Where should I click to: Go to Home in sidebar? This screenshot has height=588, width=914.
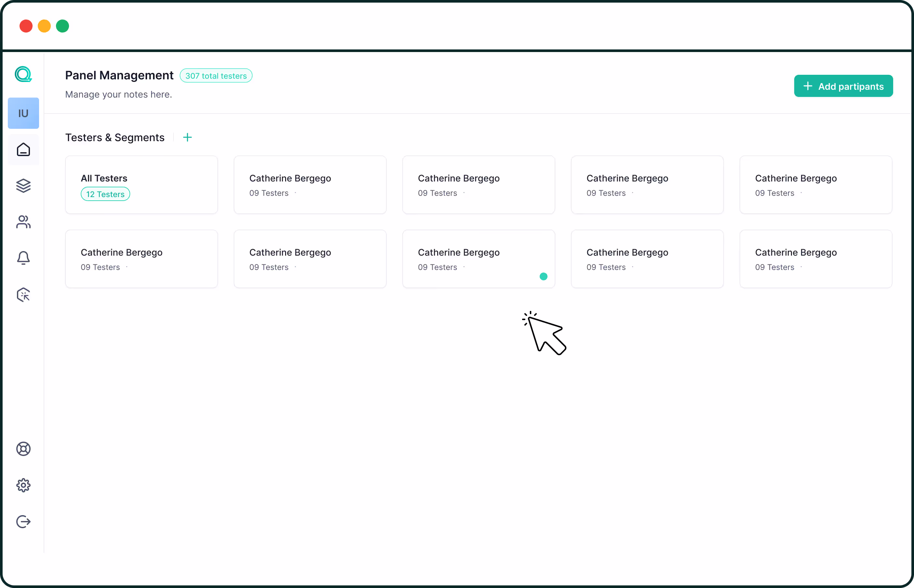pyautogui.click(x=23, y=150)
